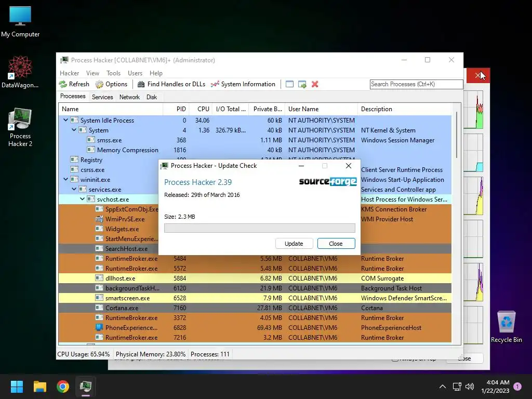The image size is (532, 399).
Task: Collapse the System Idle Process tree
Action: point(66,120)
